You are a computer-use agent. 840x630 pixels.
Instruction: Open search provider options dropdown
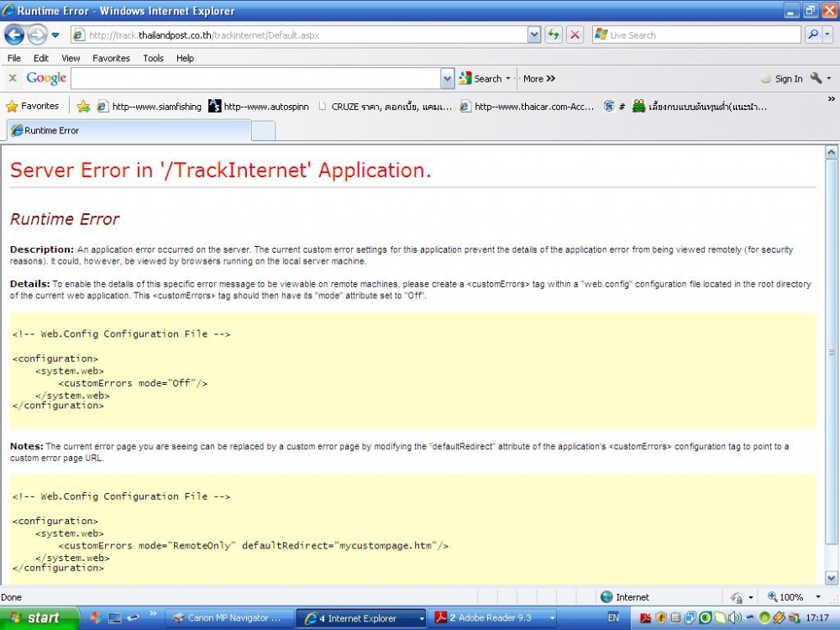point(827,34)
